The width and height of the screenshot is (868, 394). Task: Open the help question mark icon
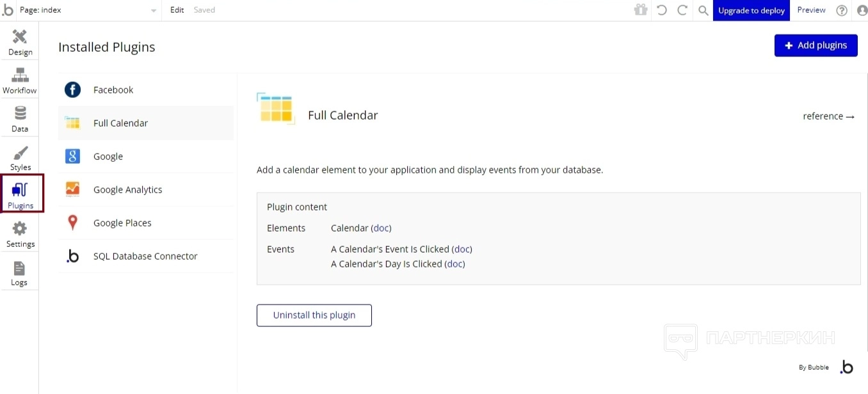pos(842,10)
